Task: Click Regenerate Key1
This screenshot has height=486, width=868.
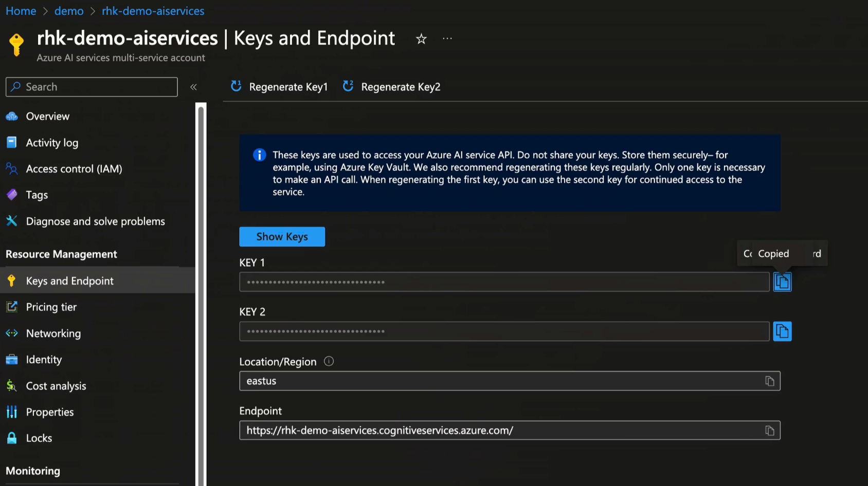Action: point(279,87)
